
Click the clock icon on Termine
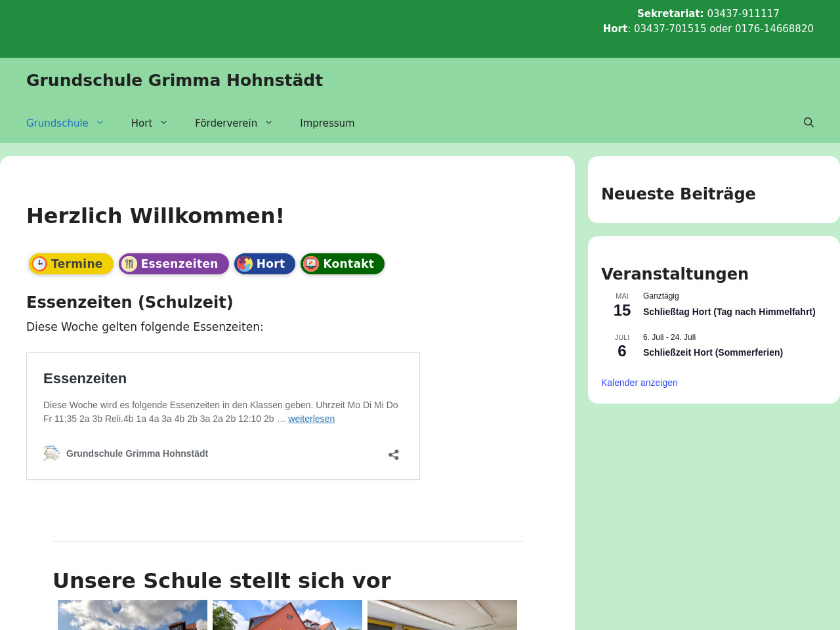[x=39, y=264]
